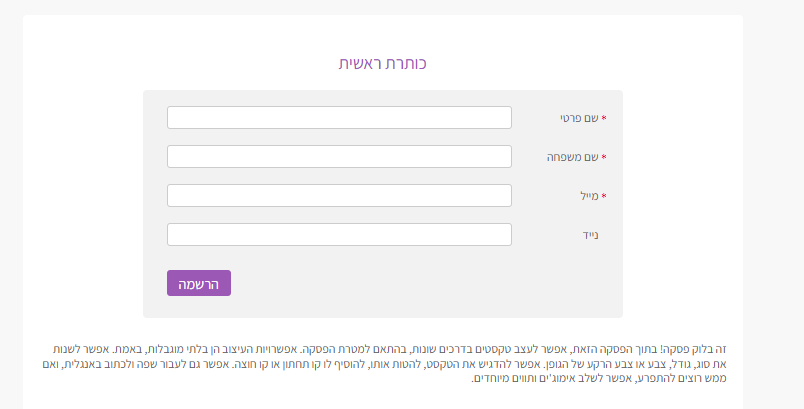This screenshot has height=409, width=804.
Task: Click the last paragraph line ממש רוצים להתפרע
Action: point(598,379)
